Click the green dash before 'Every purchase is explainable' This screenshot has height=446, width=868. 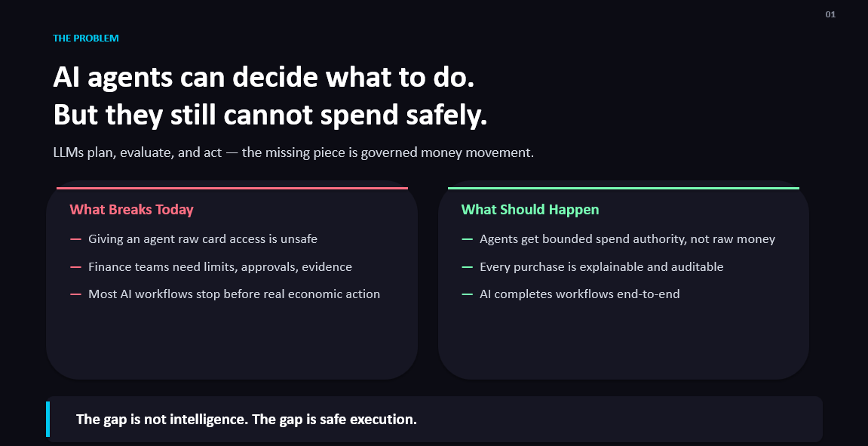[468, 267]
